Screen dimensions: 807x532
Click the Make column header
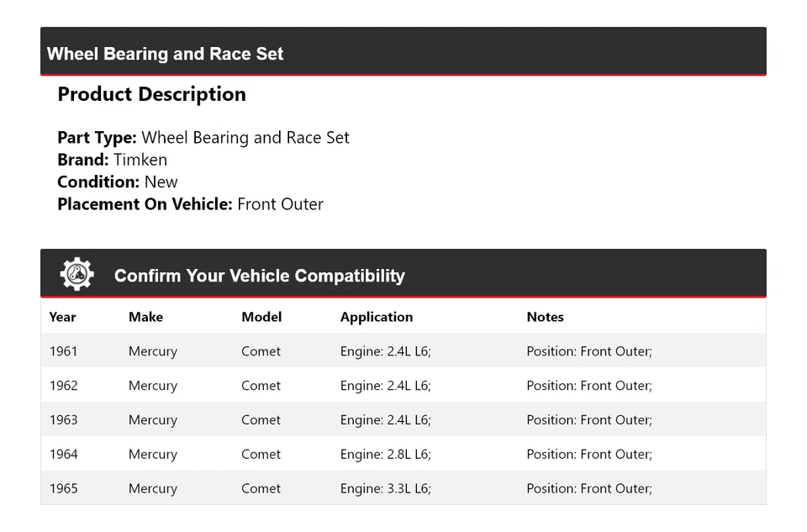[x=145, y=317]
